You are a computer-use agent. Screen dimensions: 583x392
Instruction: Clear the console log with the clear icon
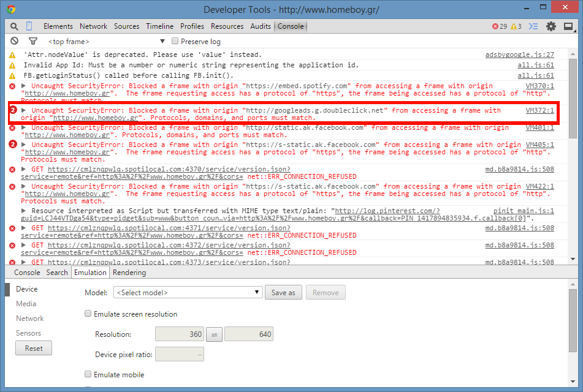(x=15, y=41)
